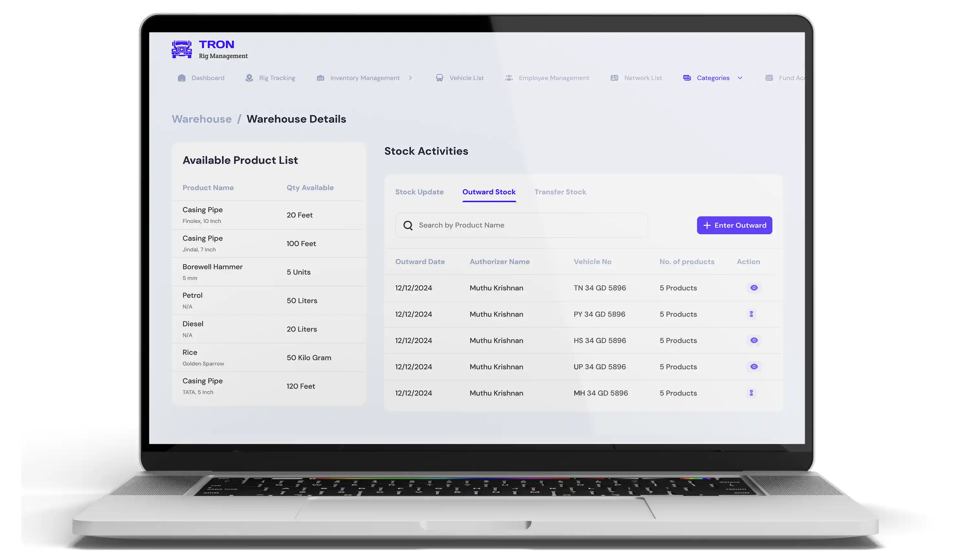Click narrow action icon for PY 34 GD 5896

(x=751, y=314)
